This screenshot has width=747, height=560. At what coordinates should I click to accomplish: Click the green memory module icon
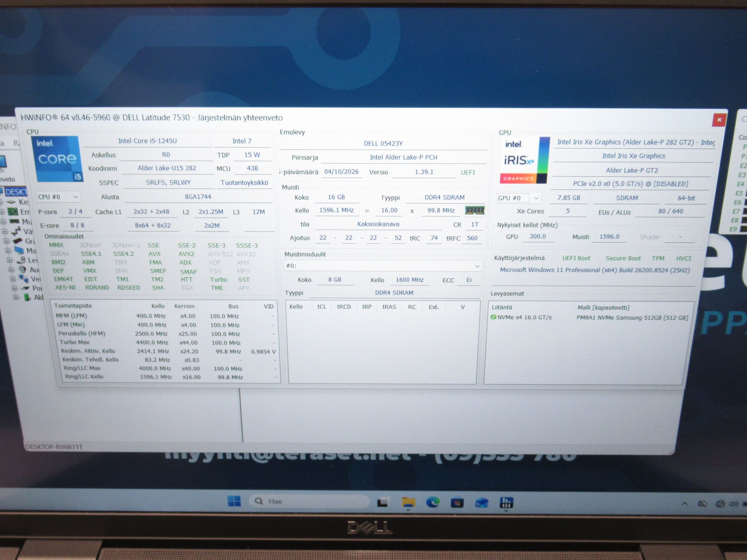coord(475,210)
